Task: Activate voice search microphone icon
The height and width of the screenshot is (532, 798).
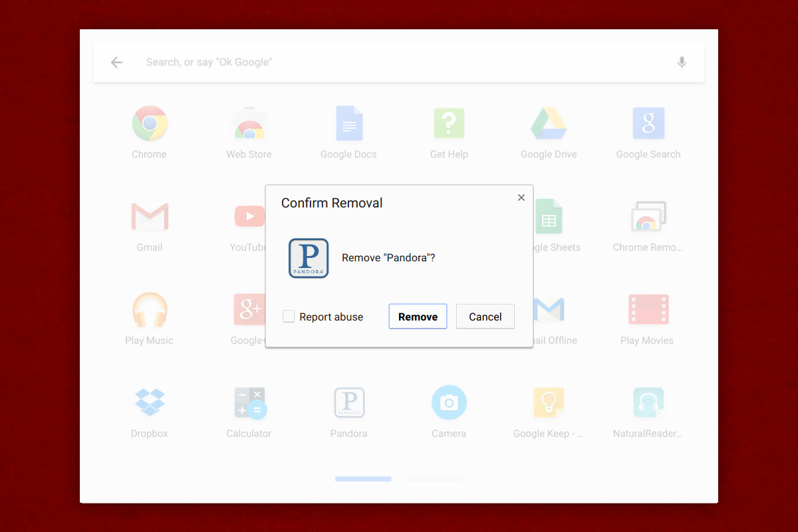Action: click(x=682, y=63)
